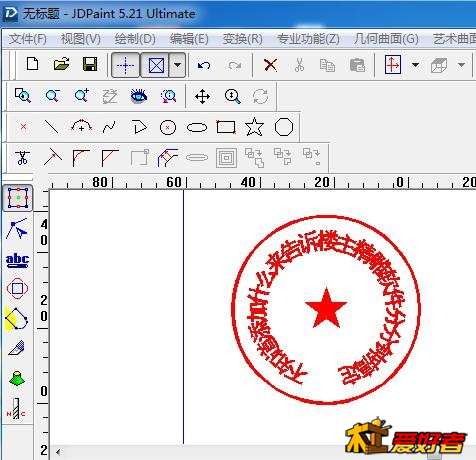The height and width of the screenshot is (460, 476).
Task: Open the 变换(R) menu
Action: [x=242, y=39]
